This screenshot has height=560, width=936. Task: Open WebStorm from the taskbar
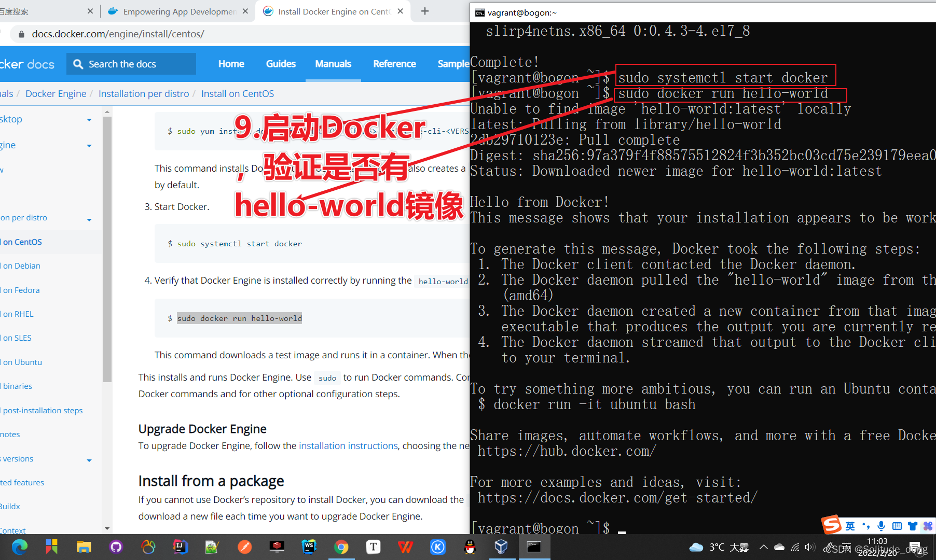point(309,547)
